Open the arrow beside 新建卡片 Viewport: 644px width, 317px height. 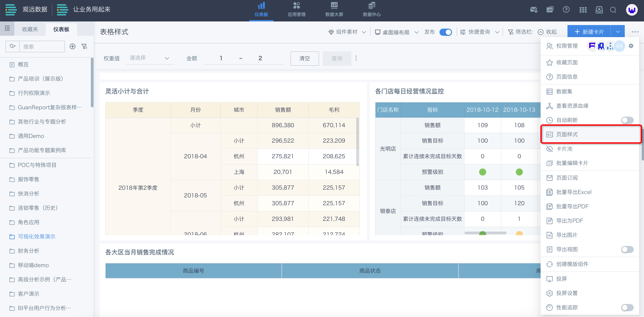coord(618,32)
